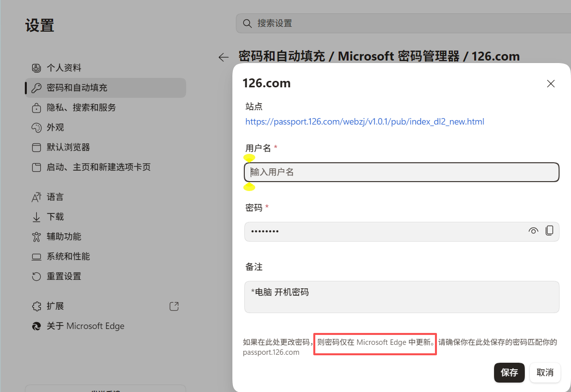Click 保存 to save the password entry
571x392 pixels.
point(509,373)
